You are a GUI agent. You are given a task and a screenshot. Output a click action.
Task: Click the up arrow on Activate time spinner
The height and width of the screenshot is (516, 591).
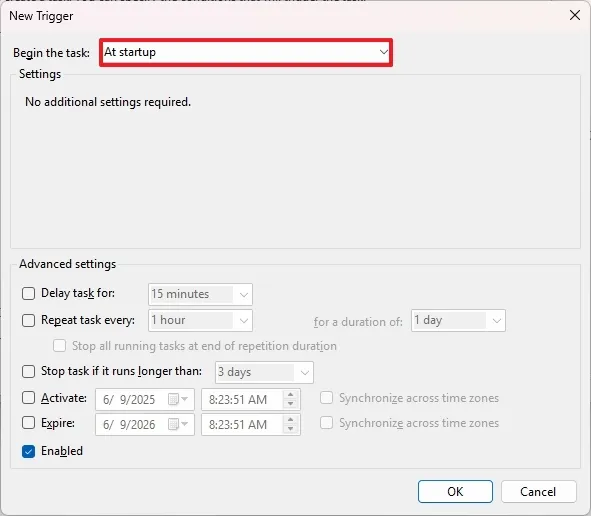pos(290,395)
